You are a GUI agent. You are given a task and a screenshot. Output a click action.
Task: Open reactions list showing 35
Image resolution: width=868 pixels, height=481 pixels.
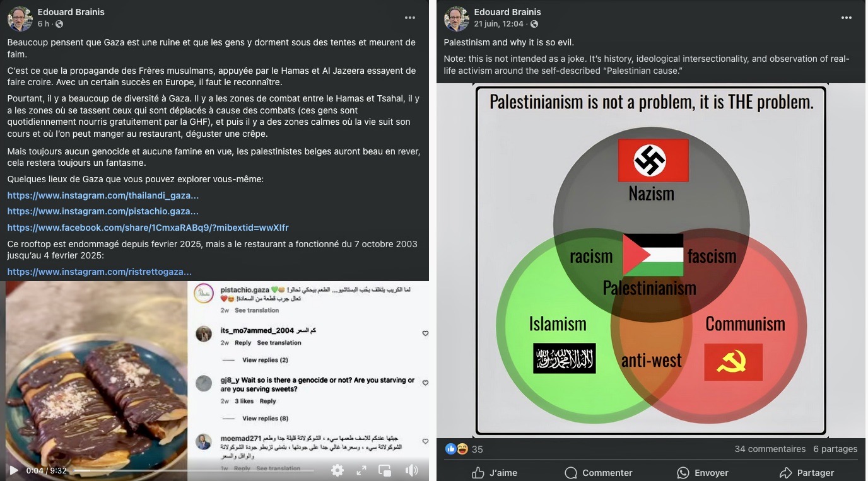tap(464, 449)
